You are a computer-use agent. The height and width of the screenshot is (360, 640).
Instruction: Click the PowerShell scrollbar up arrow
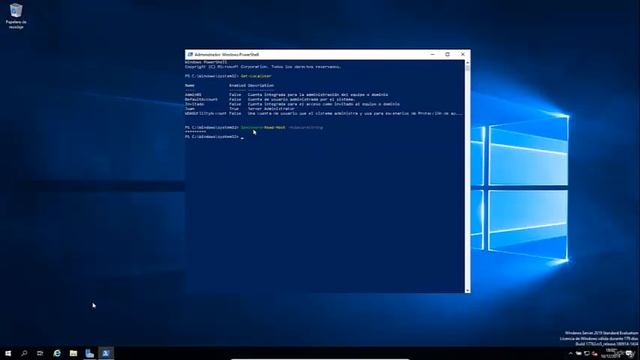click(467, 62)
